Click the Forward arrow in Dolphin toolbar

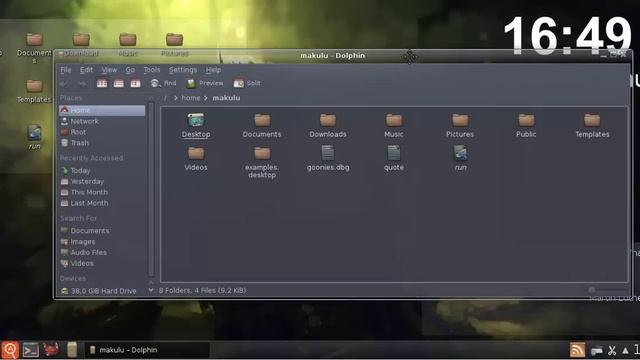click(82, 84)
